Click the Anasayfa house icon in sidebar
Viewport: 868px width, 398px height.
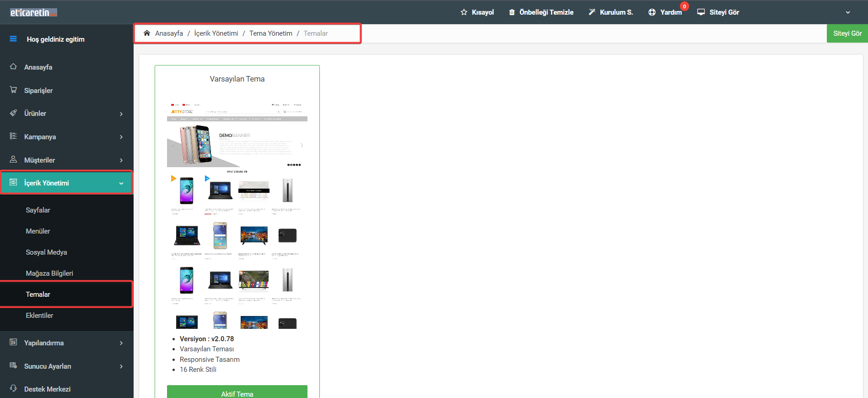point(13,66)
